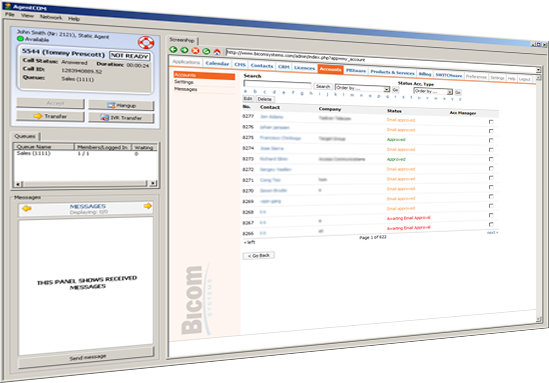
Task: Click the accounts Search text field
Action: (x=277, y=84)
